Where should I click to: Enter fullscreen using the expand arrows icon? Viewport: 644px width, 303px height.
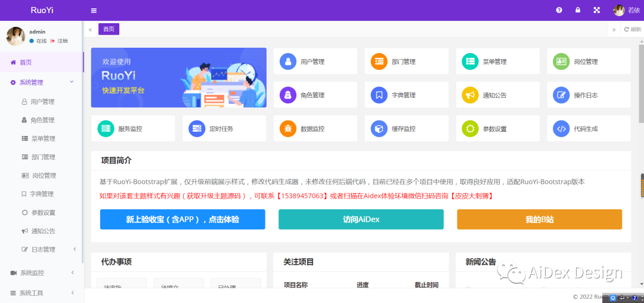pos(597,10)
